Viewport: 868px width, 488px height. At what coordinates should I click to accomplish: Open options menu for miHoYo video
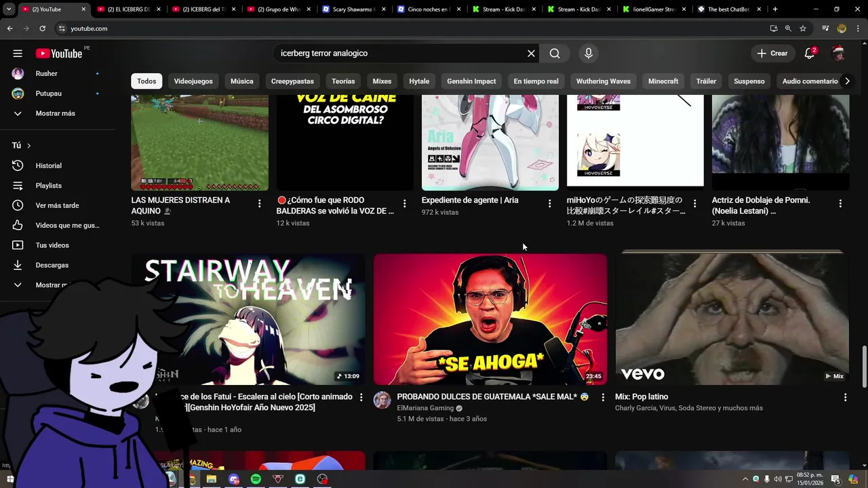click(694, 203)
